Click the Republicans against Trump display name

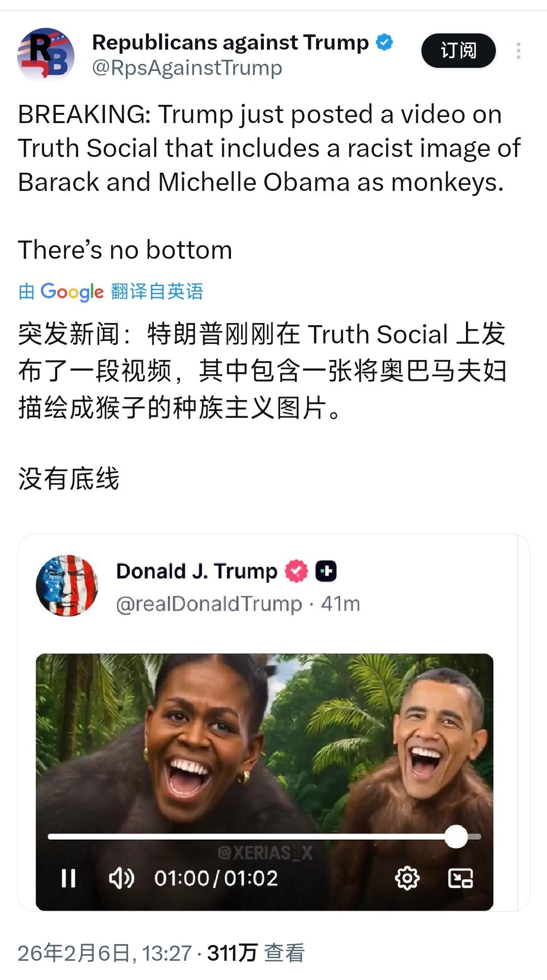[x=230, y=43]
